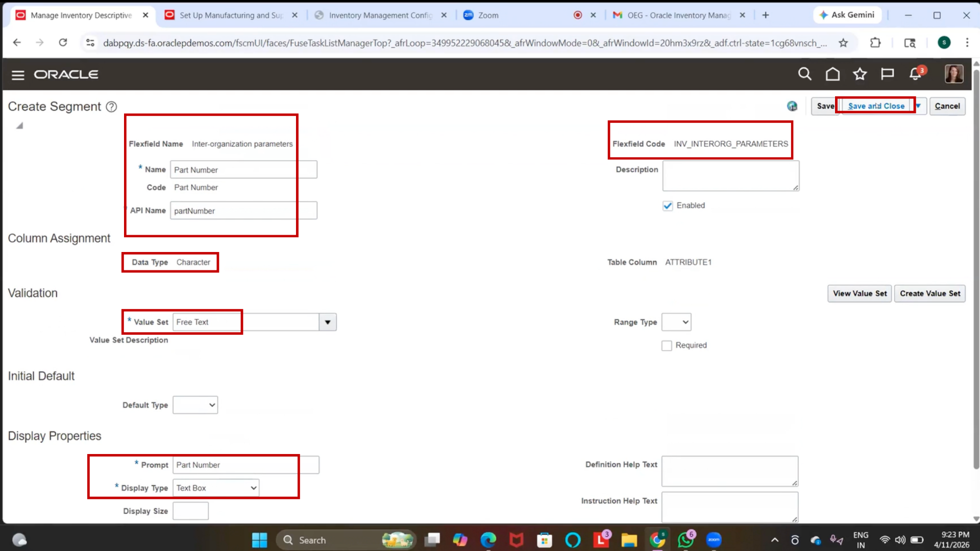Screen dimensions: 980x551
Task: Open the Windows Start menu
Action: [x=259, y=540]
